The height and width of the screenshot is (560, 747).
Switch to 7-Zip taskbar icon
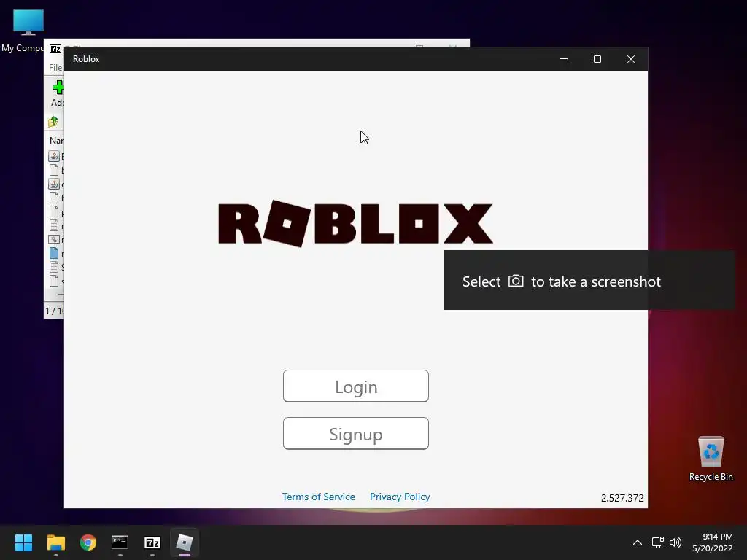tap(152, 542)
